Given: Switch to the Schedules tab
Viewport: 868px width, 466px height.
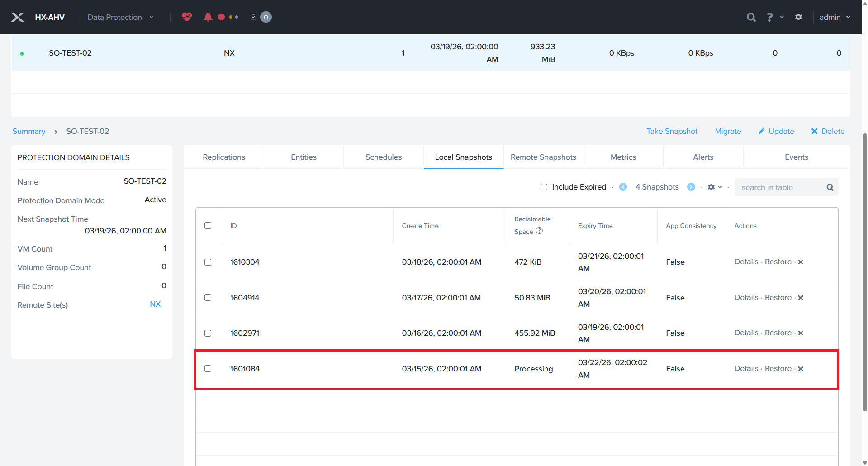Looking at the screenshot, I should click(x=383, y=157).
